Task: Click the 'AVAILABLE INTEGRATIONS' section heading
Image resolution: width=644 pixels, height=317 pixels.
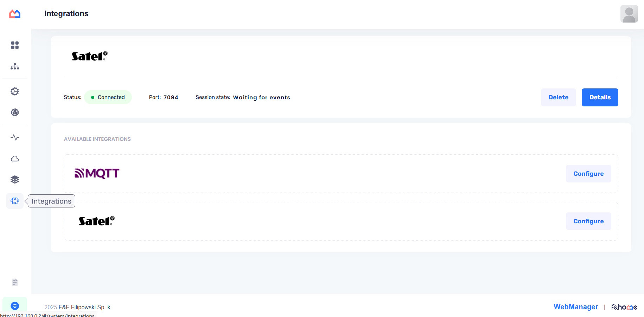Action: [97, 139]
